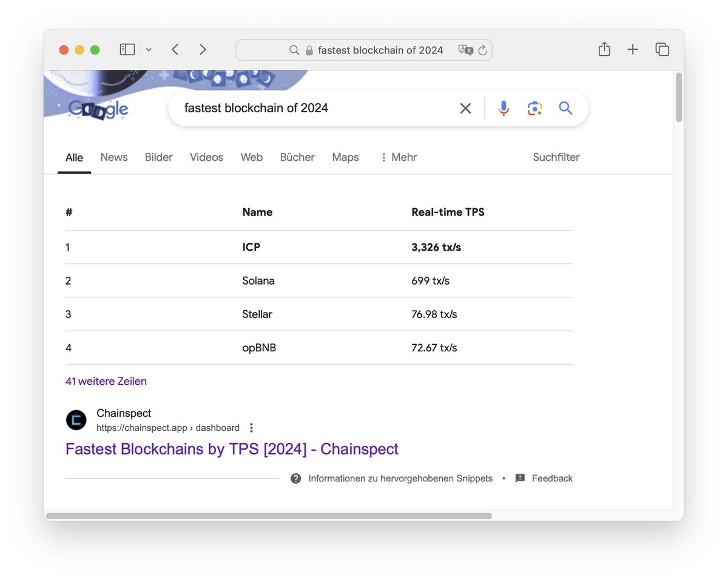Image resolution: width=728 pixels, height=579 pixels.
Task: Click the horizontal scrollbar thumb
Action: (269, 516)
